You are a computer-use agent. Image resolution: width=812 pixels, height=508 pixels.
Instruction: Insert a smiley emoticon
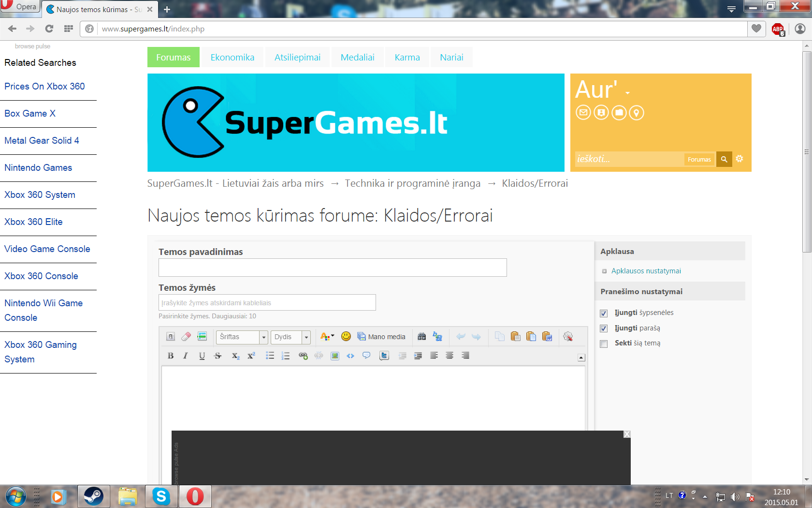346,336
